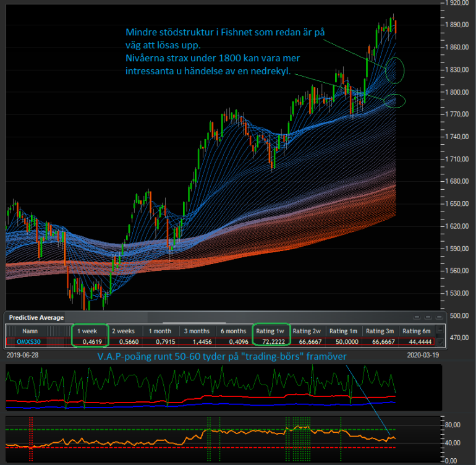Screen dimensions: 476x465
Task: Click the 1 590,00 price axis label
Action: coord(457,249)
